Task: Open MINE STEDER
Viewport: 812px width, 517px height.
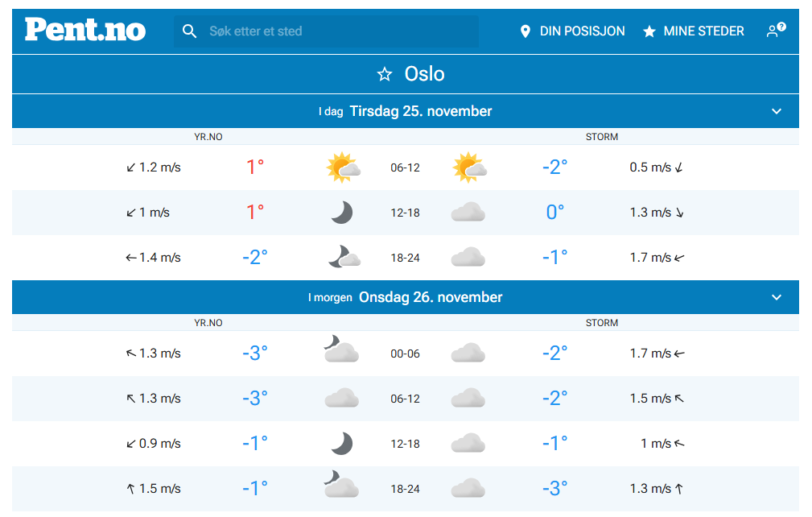Action: click(703, 31)
